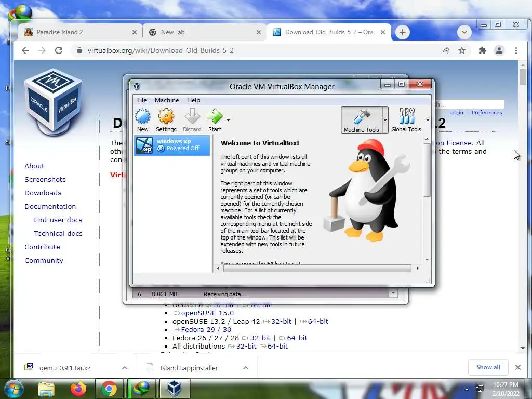
Task: Click the New virtual machine icon
Action: click(x=143, y=120)
